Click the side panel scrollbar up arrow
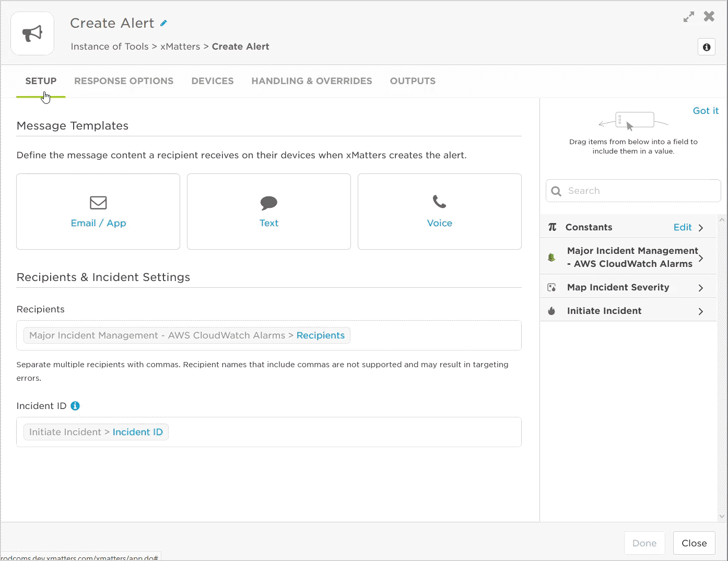Image resolution: width=728 pixels, height=561 pixels. click(722, 220)
